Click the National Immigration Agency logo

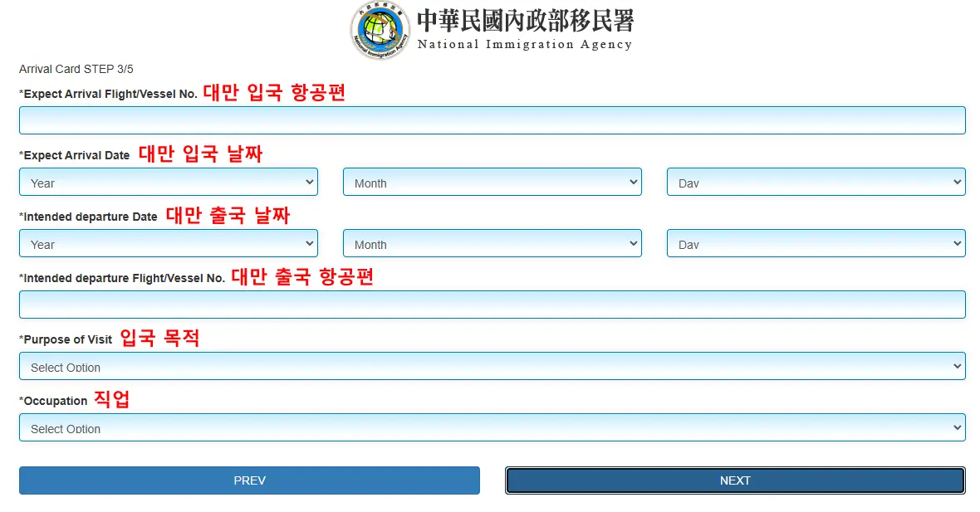pos(380,30)
